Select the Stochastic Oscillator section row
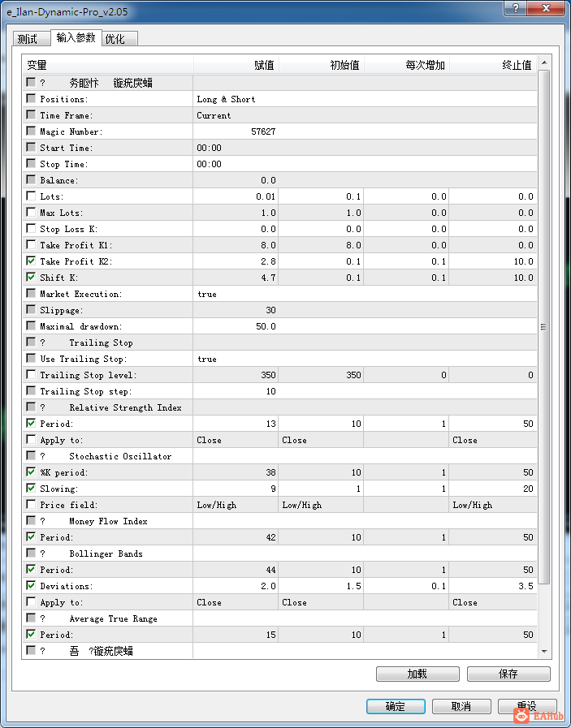This screenshot has width=571, height=728. click(279, 456)
